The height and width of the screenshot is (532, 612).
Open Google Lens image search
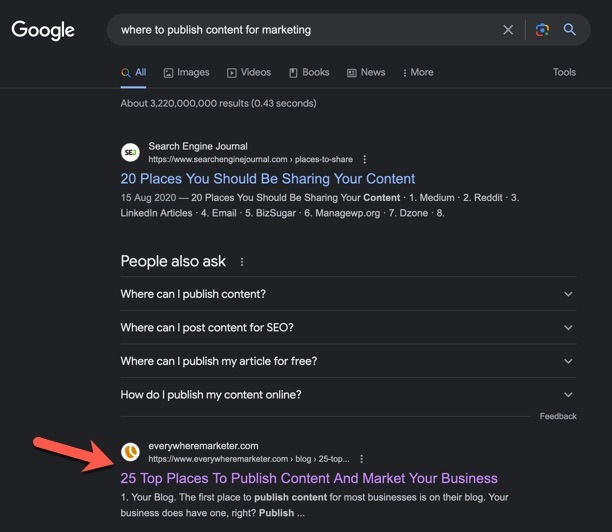(542, 30)
